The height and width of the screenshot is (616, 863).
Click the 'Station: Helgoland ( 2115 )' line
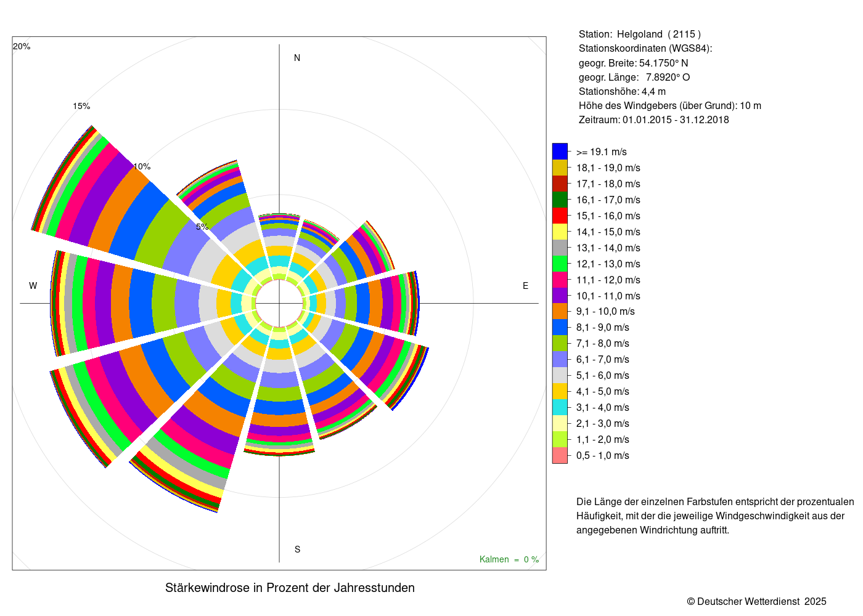point(640,34)
